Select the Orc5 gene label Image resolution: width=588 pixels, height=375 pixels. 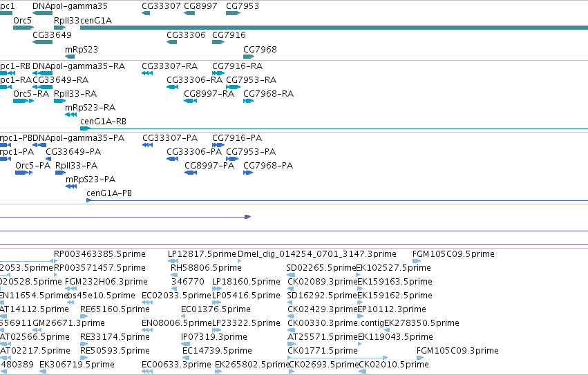tap(23, 20)
